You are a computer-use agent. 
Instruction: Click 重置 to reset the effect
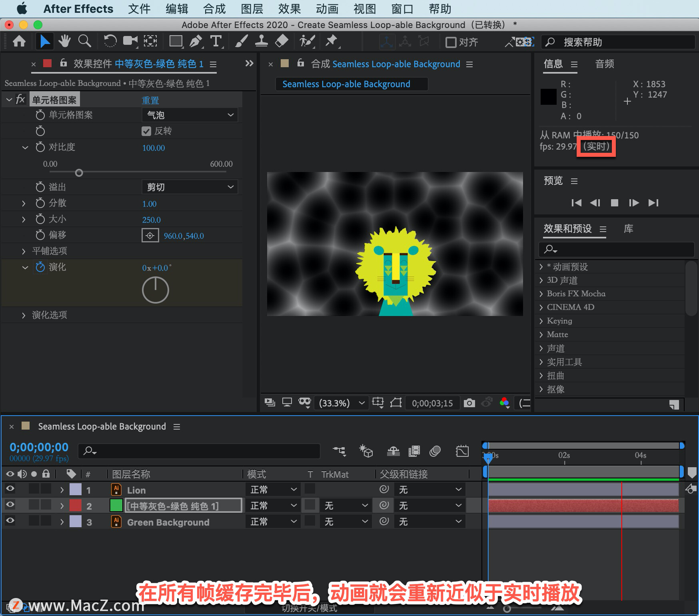[x=150, y=100]
